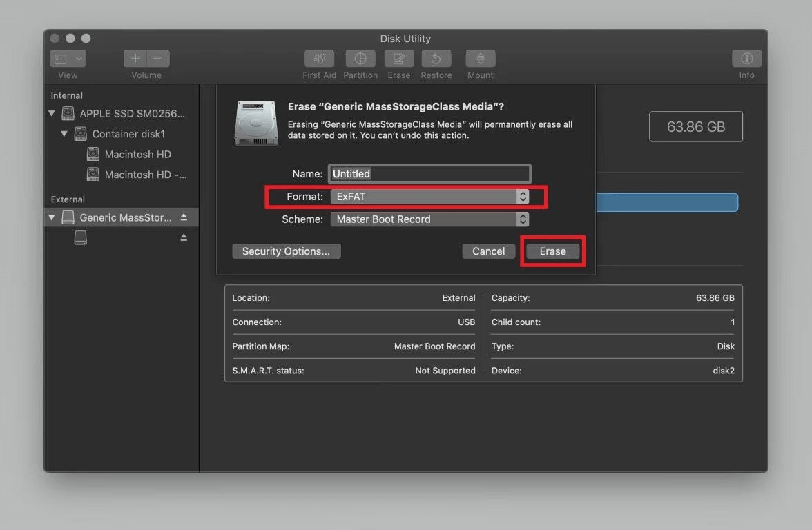Select the Erase toolbar icon
This screenshot has height=530, width=812.
[398, 59]
